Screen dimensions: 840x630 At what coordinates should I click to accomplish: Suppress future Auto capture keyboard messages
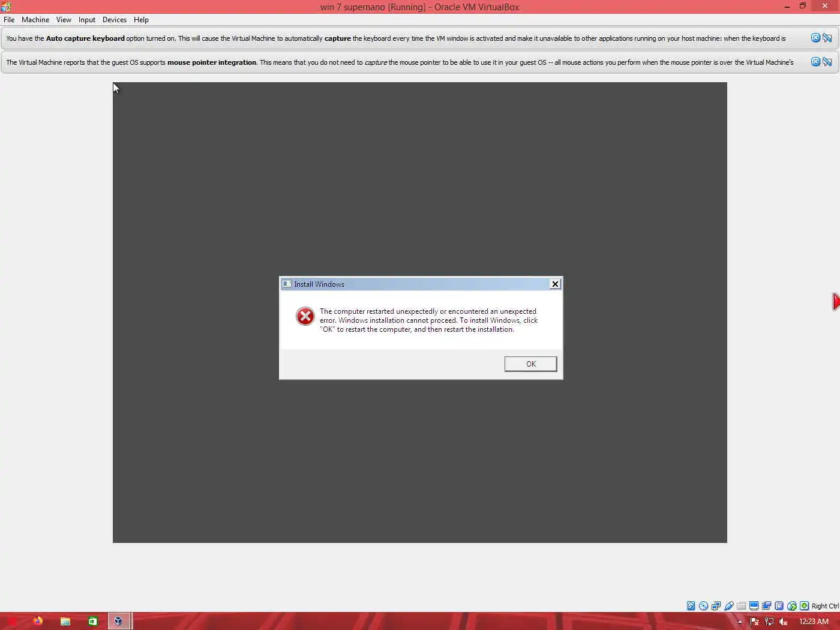tap(827, 38)
